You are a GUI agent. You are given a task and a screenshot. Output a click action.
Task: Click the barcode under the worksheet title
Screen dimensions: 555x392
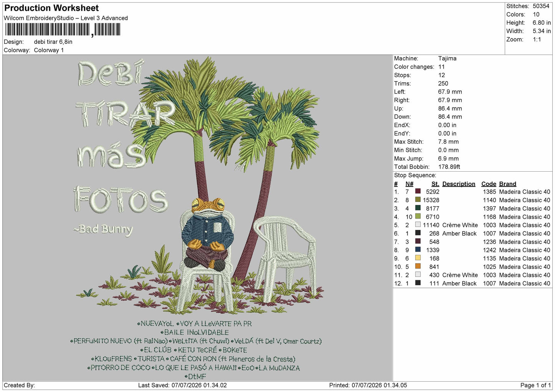pos(63,30)
